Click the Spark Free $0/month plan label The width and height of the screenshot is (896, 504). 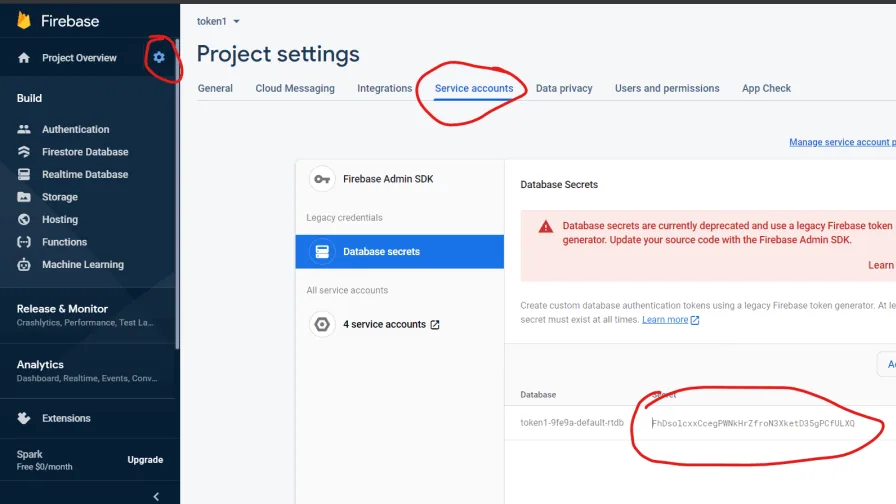45,460
